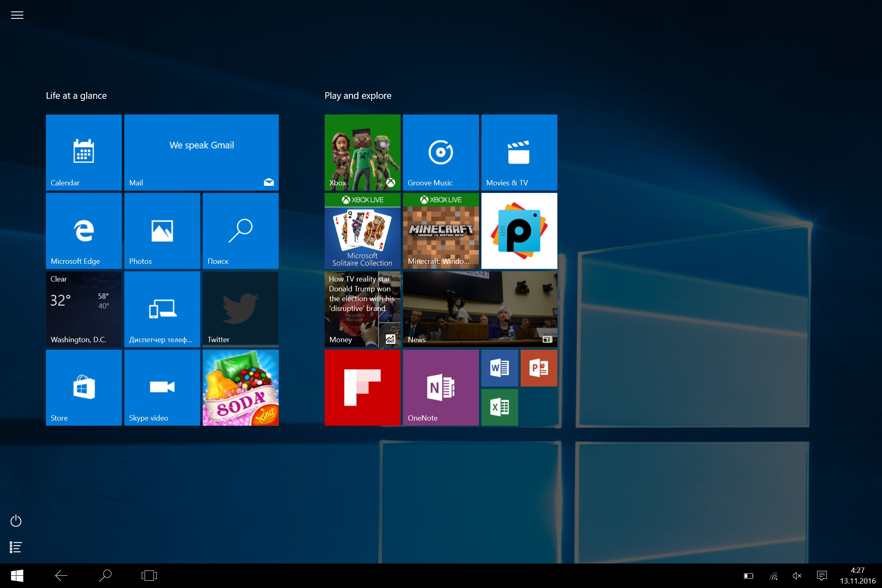Expand the hamburger navigation menu
Screen dimensions: 882x588
[17, 15]
